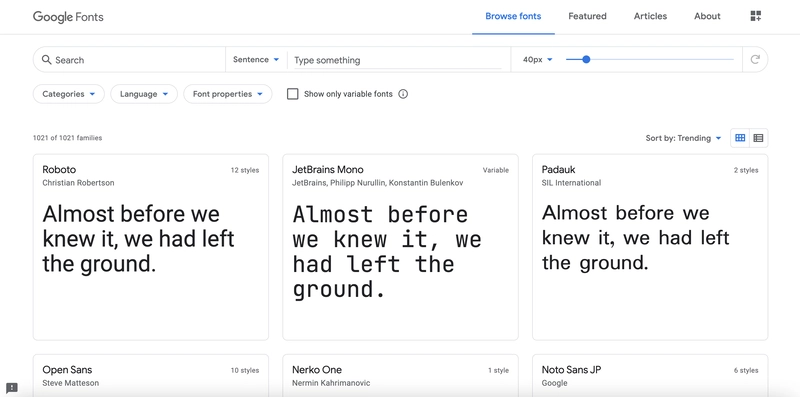Expand the Language filter dropdown
Image resolution: width=800 pixels, height=397 pixels.
(144, 94)
